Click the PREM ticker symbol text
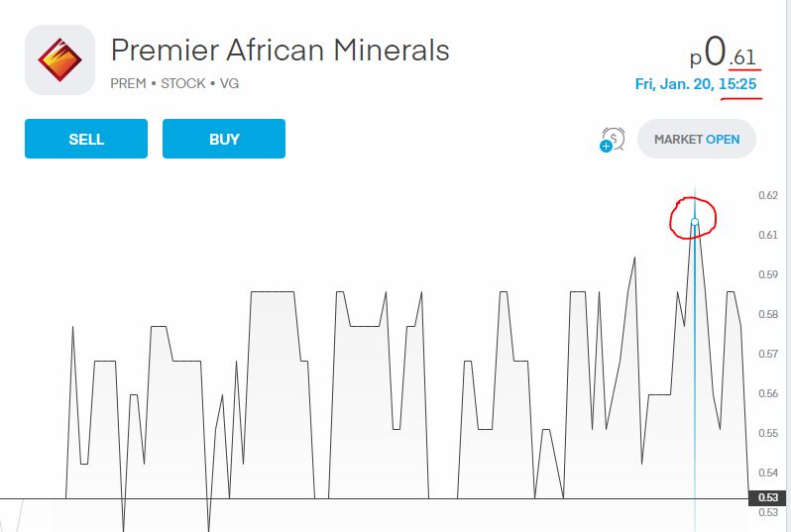The image size is (791, 532). [128, 83]
